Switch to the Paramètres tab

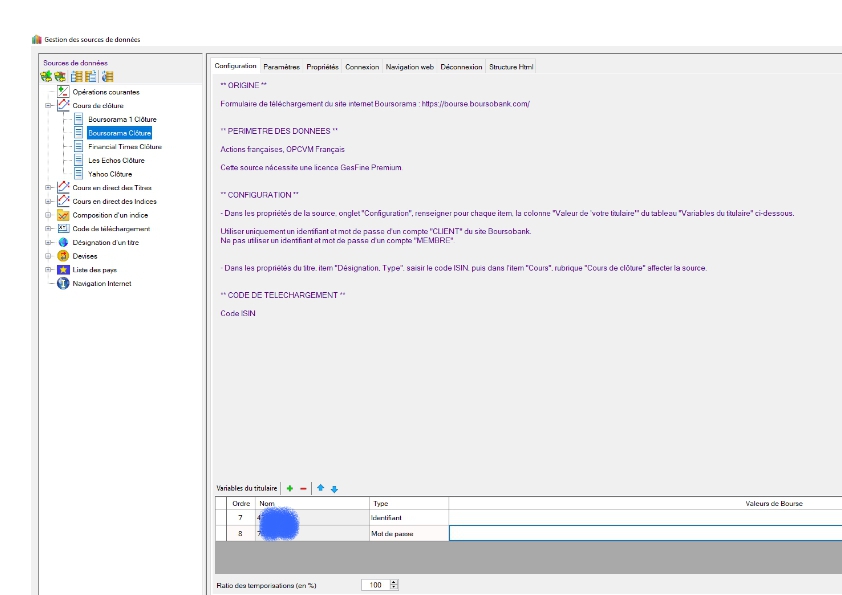click(281, 67)
